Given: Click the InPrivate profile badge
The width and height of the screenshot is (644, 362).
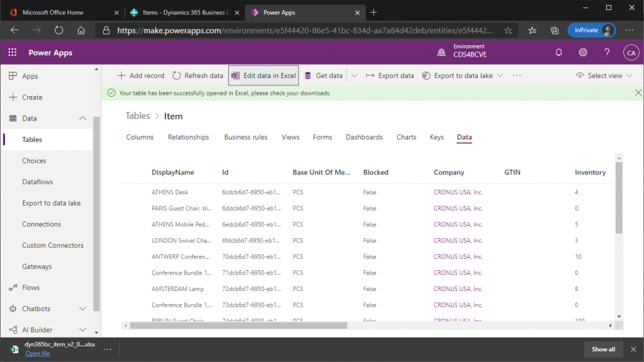Looking at the screenshot, I should click(x=591, y=30).
